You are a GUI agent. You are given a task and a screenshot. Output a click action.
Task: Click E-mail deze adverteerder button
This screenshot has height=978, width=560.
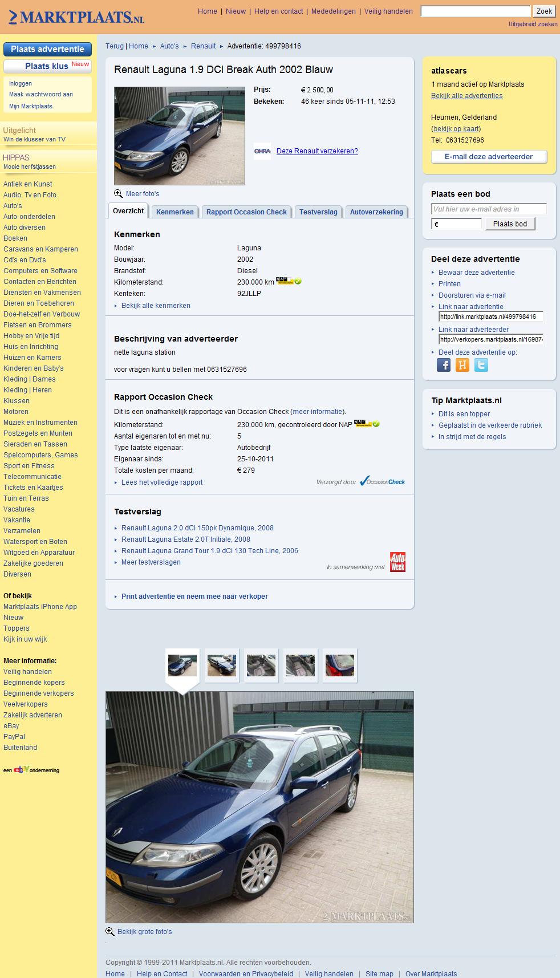point(489,156)
